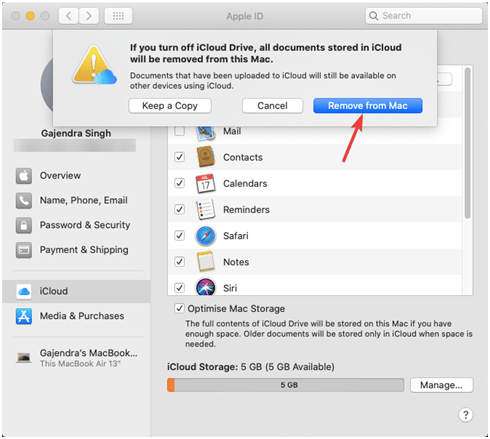490x439 pixels.
Task: Click the Reminders list icon
Action: point(205,209)
